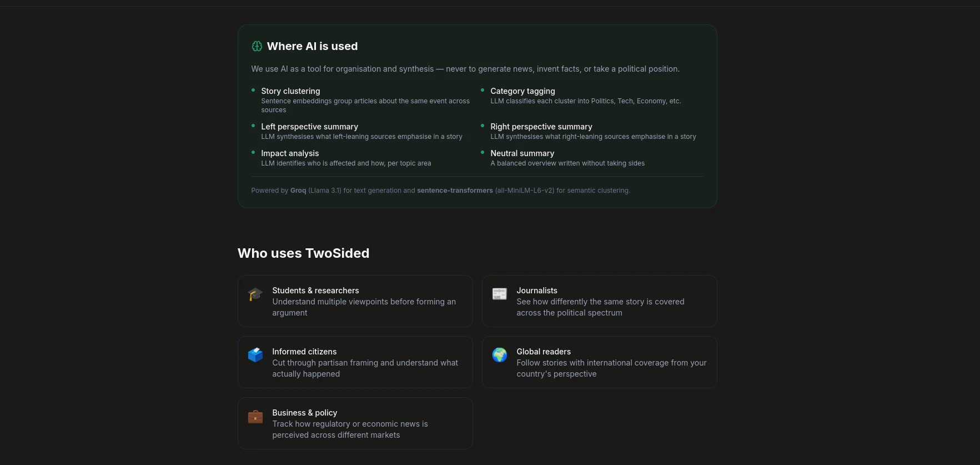
Task: Click the Business & policy heading
Action: 304,413
